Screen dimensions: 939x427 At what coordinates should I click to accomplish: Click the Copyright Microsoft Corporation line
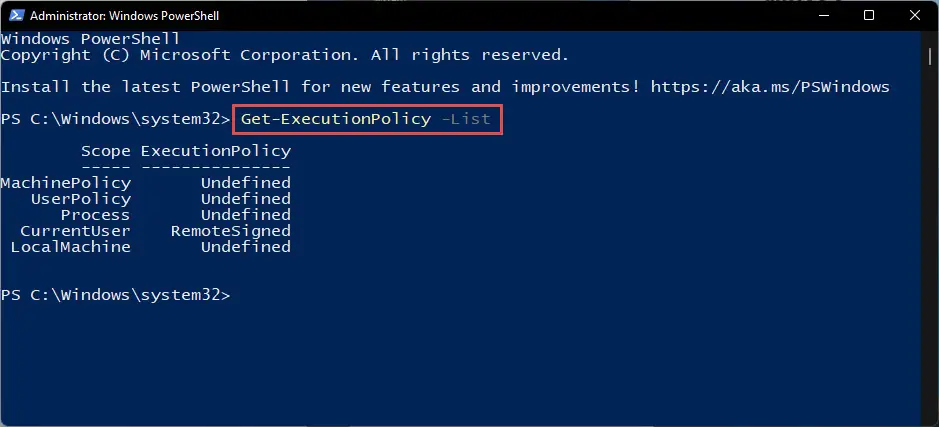click(x=284, y=56)
